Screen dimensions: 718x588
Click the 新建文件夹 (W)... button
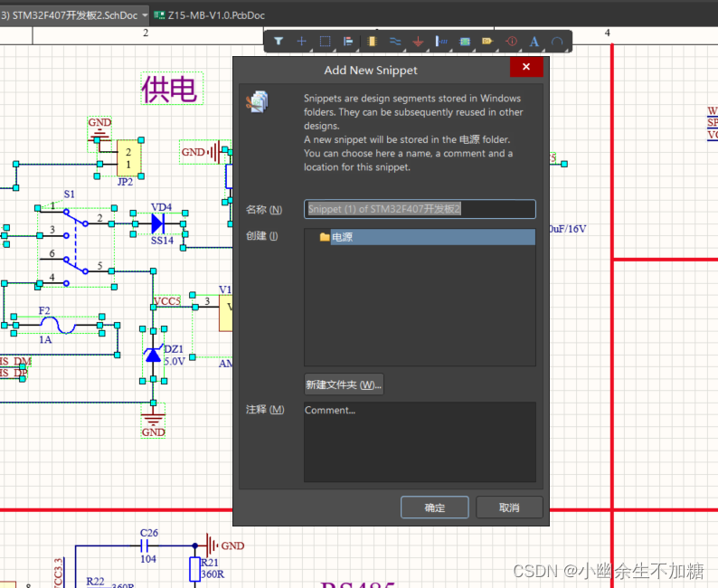[x=344, y=384]
